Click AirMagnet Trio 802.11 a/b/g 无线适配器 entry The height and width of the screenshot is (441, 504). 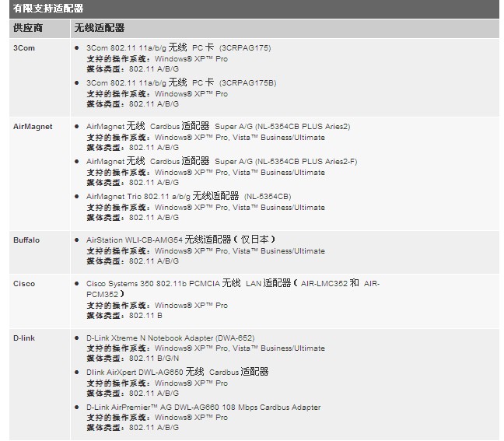click(x=188, y=196)
